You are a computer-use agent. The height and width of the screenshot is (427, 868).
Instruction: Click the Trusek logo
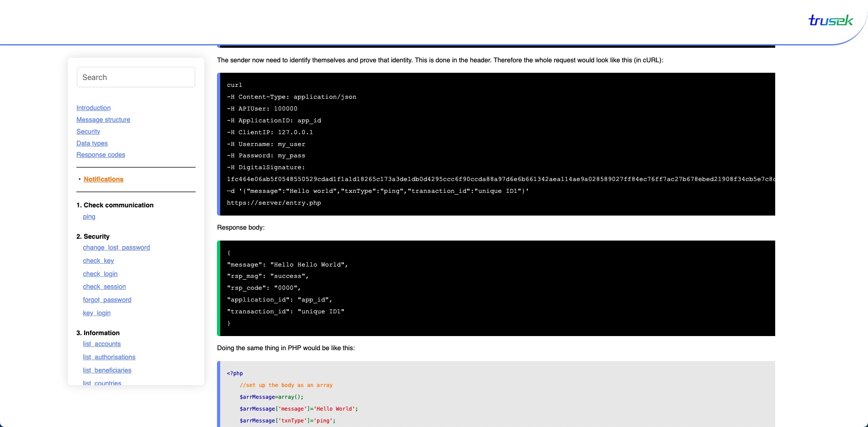(830, 20)
